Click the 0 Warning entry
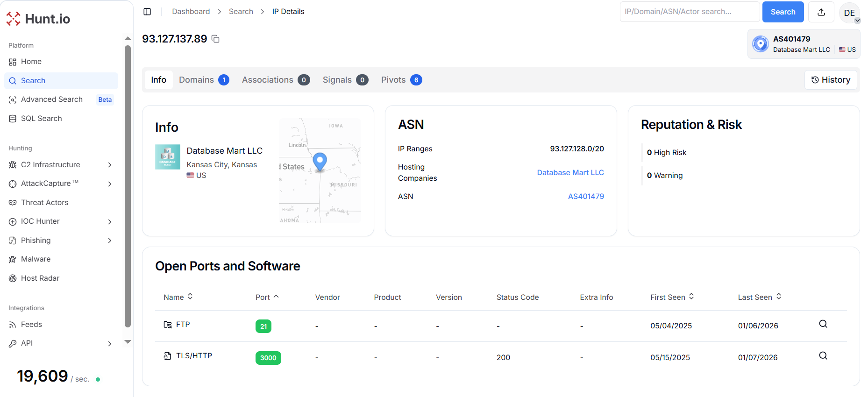This screenshot has height=397, width=868. coord(665,176)
